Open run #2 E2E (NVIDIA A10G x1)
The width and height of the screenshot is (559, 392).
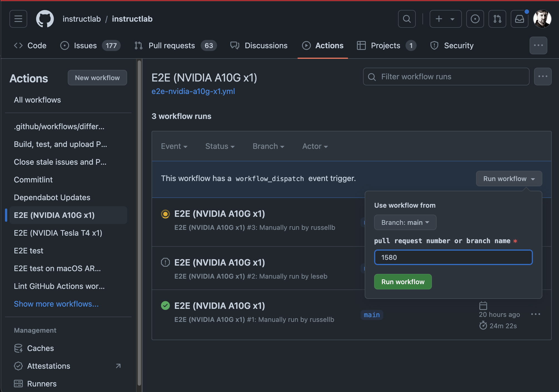[220, 263]
